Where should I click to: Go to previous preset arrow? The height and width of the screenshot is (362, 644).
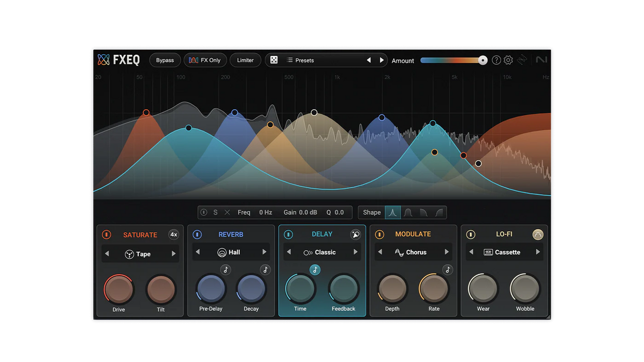[x=369, y=60]
